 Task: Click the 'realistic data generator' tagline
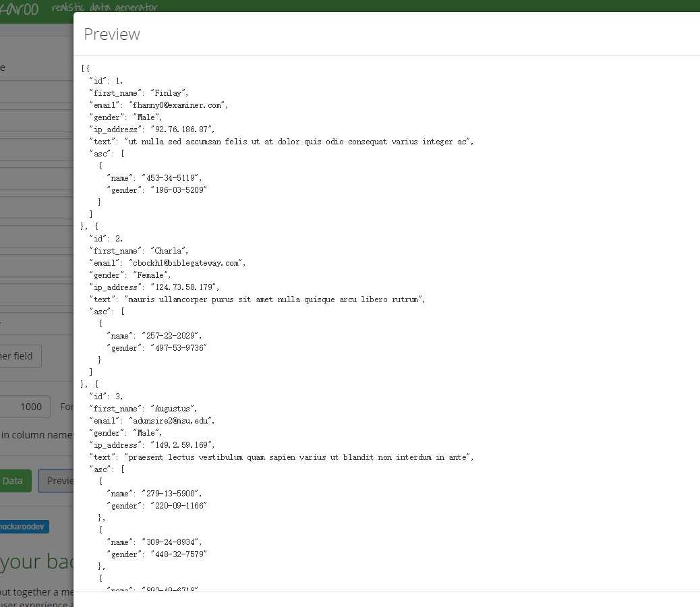click(x=105, y=7)
